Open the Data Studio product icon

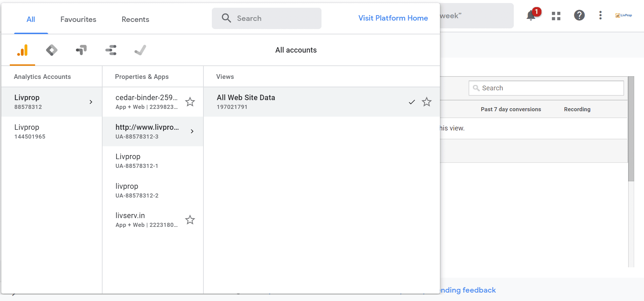pyautogui.click(x=111, y=50)
